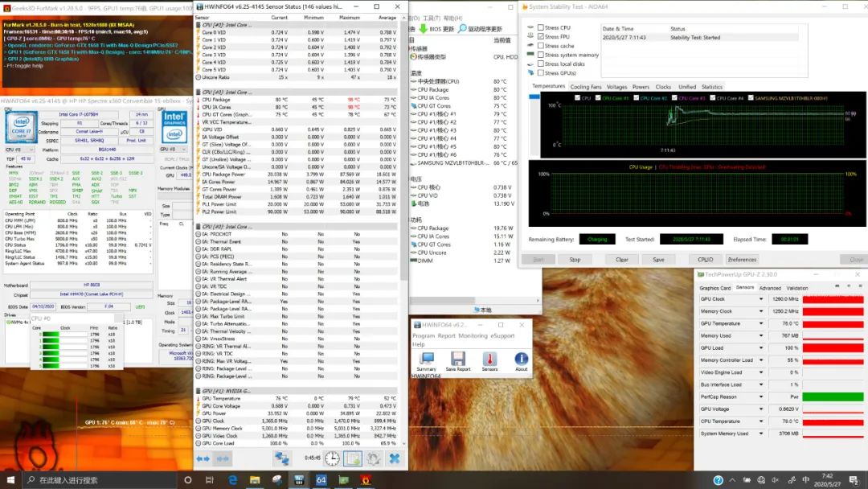Expand the GPU Clock sensor dropdown in GPU-Z
The height and width of the screenshot is (489, 868).
pos(762,299)
